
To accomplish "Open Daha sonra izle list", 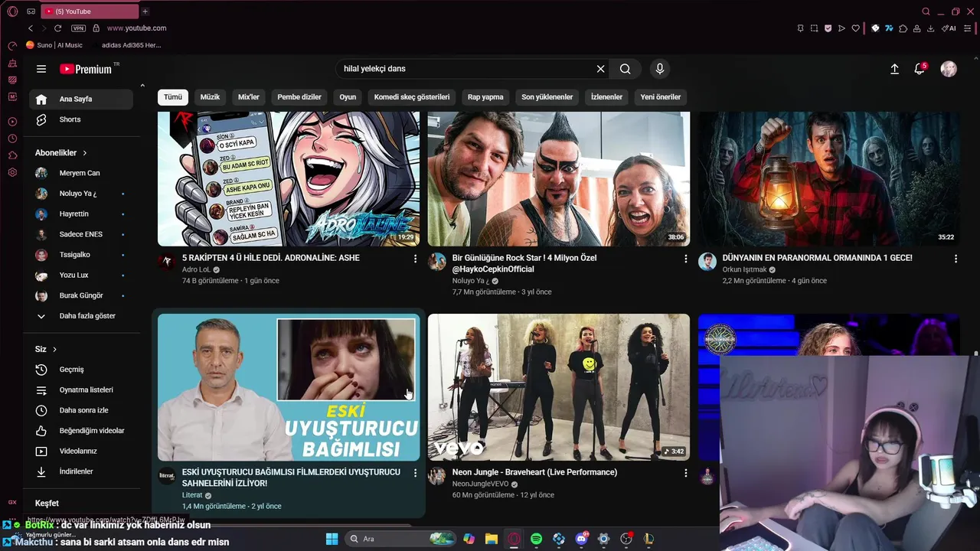I will [x=81, y=410].
